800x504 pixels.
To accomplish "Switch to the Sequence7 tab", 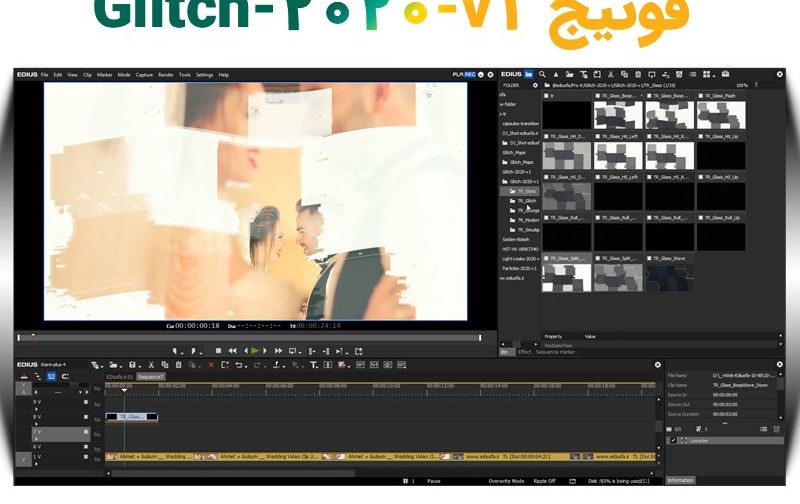I will (151, 377).
